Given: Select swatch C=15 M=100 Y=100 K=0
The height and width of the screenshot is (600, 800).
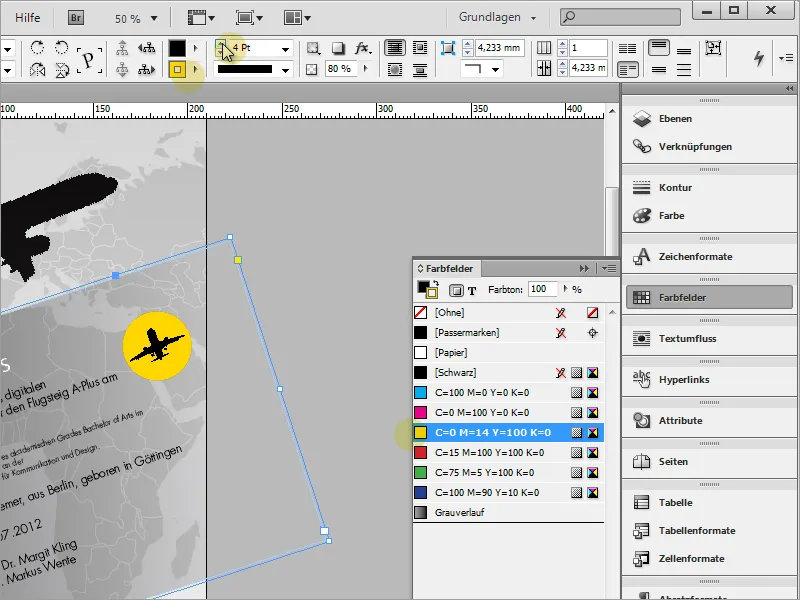Looking at the screenshot, I should [x=508, y=453].
